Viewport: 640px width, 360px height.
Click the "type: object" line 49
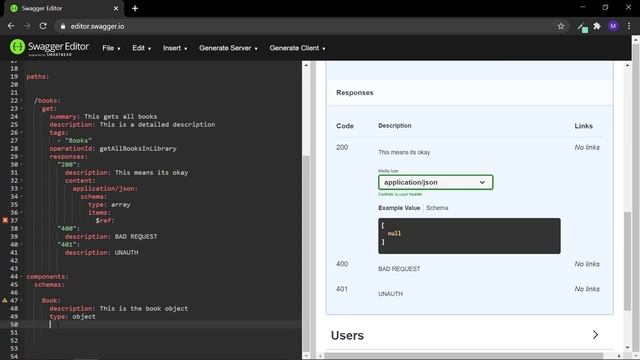[x=72, y=316]
